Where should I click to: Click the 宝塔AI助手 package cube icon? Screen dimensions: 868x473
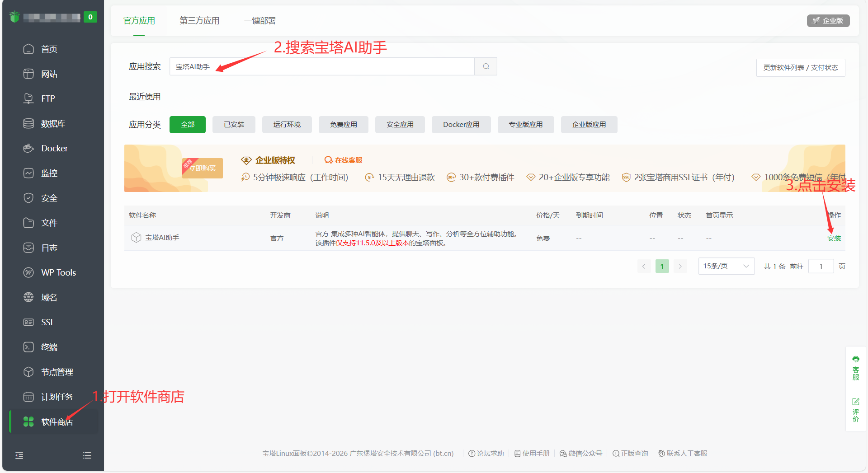[136, 238]
